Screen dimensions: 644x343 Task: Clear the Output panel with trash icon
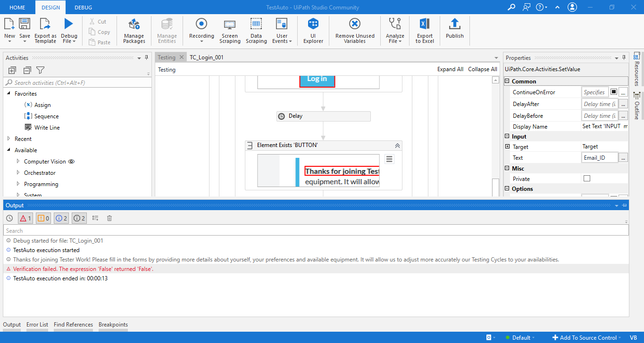[x=109, y=218]
